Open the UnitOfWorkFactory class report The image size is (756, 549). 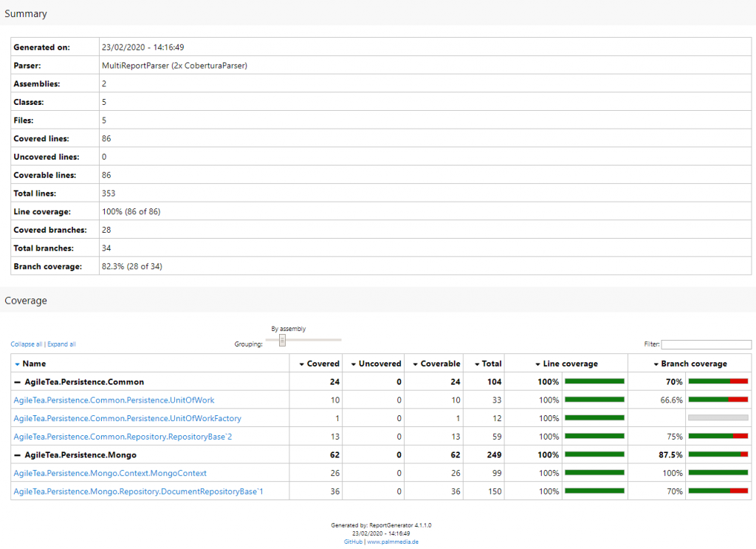(127, 418)
